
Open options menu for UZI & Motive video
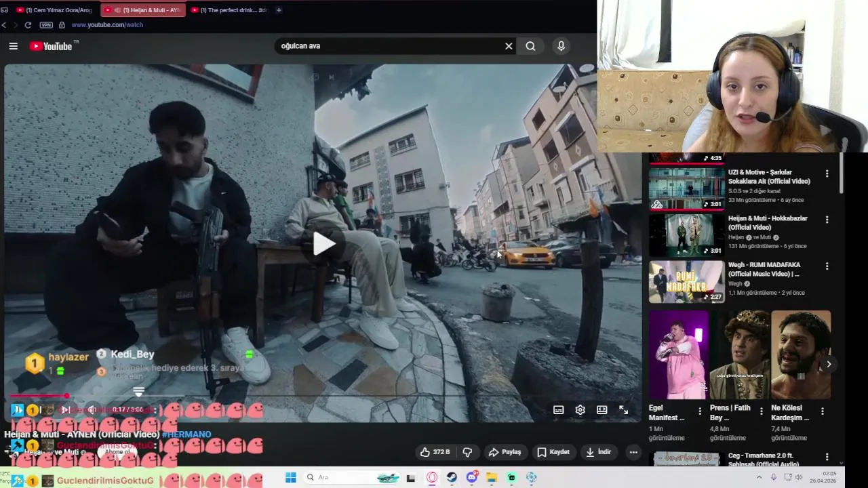[827, 174]
